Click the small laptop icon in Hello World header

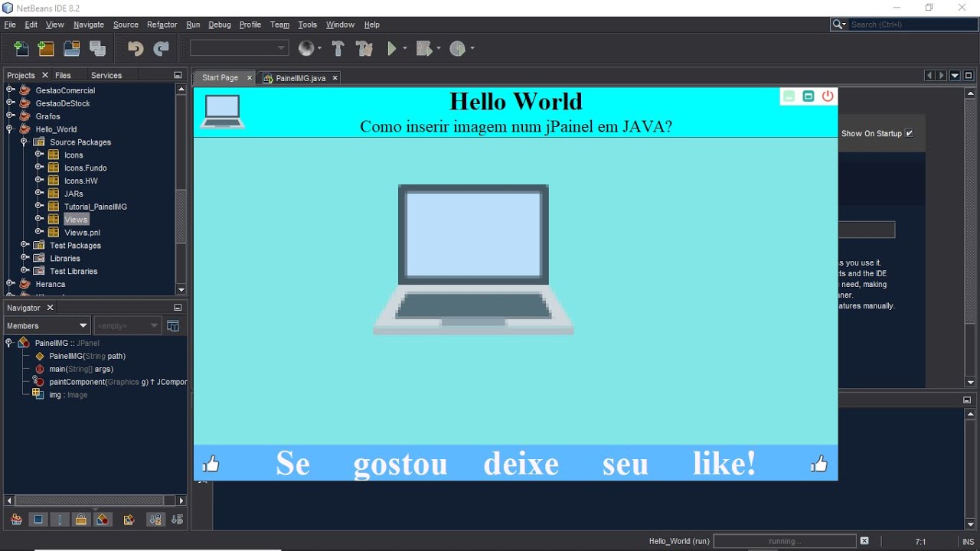[x=222, y=111]
